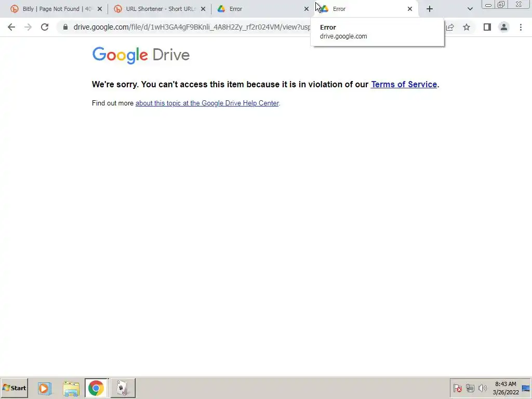532x399 pixels.
Task: Open Action Center flag icon in tray
Action: (457, 388)
